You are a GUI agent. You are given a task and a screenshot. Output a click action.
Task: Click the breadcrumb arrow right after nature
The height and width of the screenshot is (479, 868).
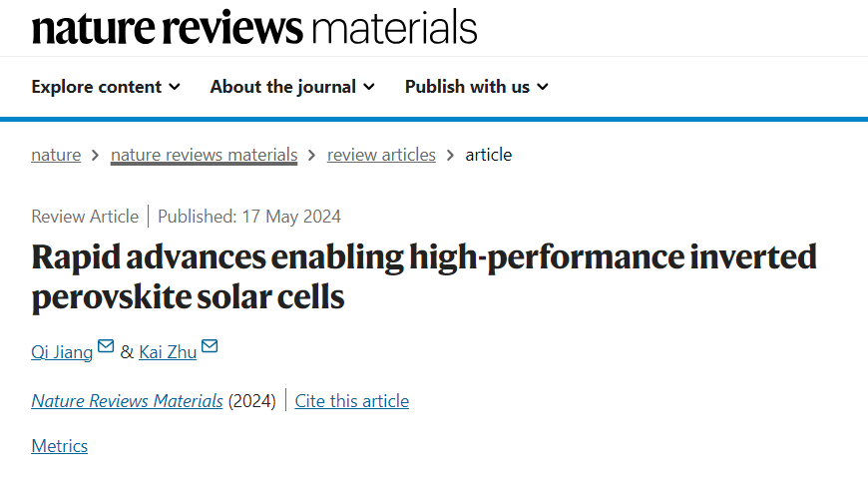click(x=96, y=155)
